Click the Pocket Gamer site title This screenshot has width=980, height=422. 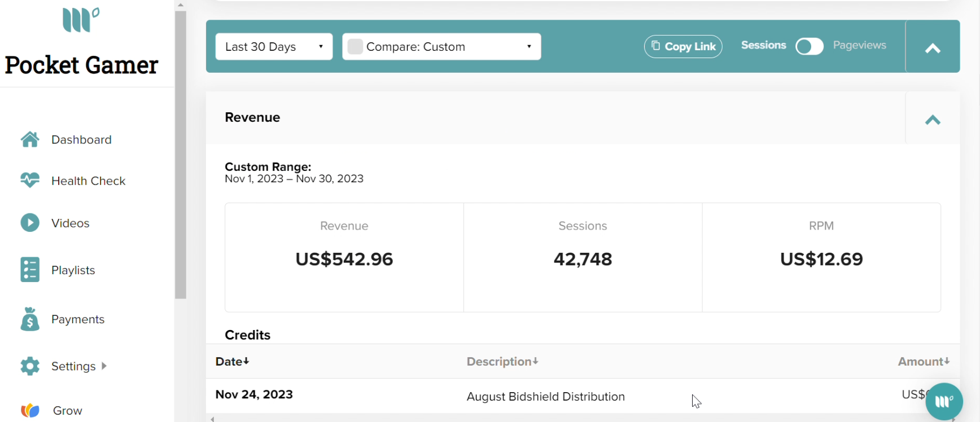[x=82, y=65]
